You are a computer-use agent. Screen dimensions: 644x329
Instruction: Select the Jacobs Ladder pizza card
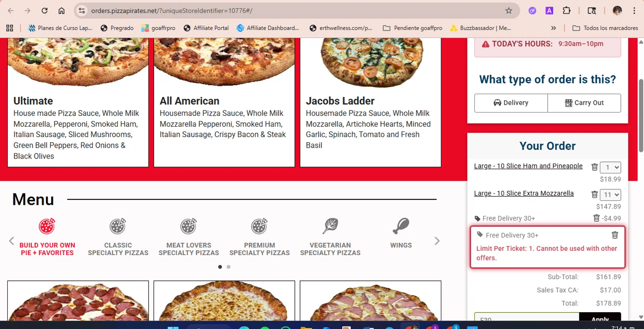[371, 102]
